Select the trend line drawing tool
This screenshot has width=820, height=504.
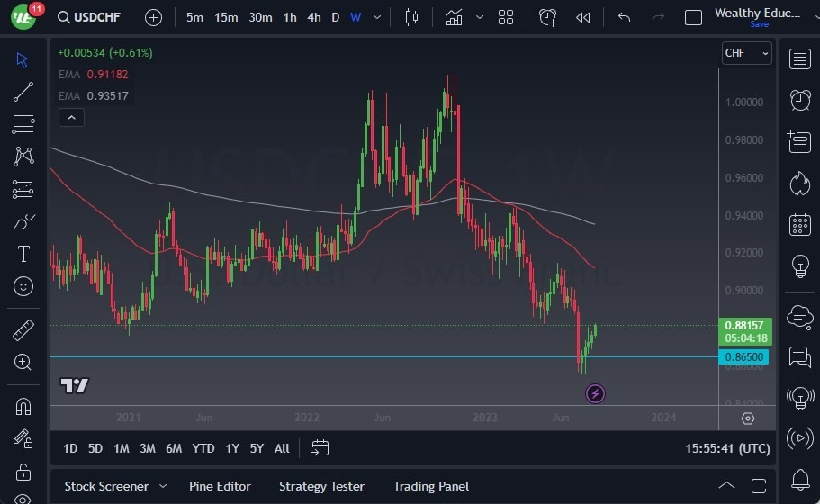[x=23, y=92]
